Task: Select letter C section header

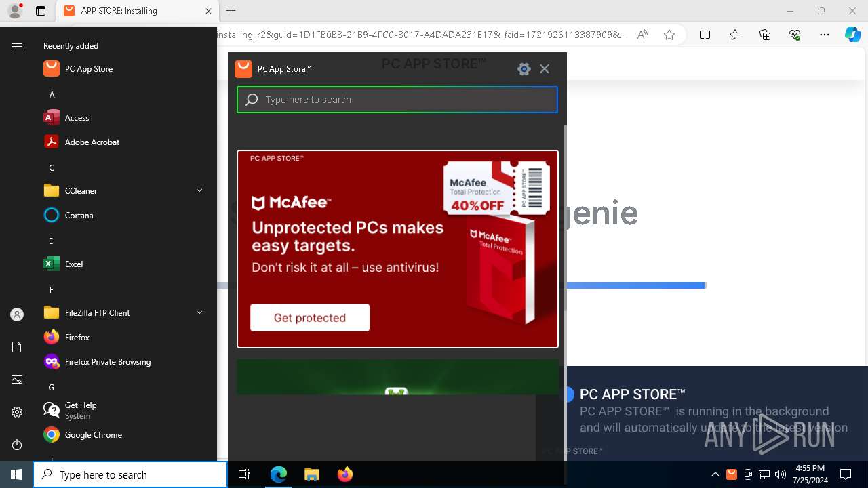Action: (x=52, y=168)
